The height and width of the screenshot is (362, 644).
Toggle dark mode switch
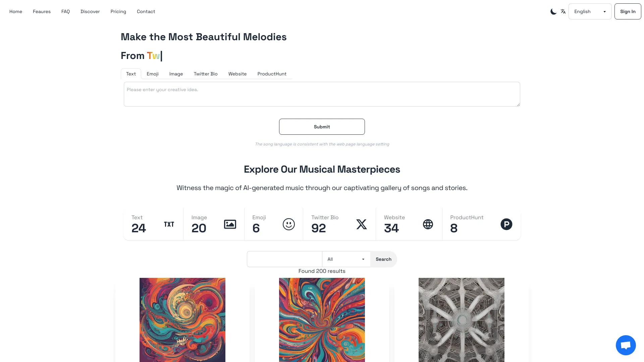(553, 11)
